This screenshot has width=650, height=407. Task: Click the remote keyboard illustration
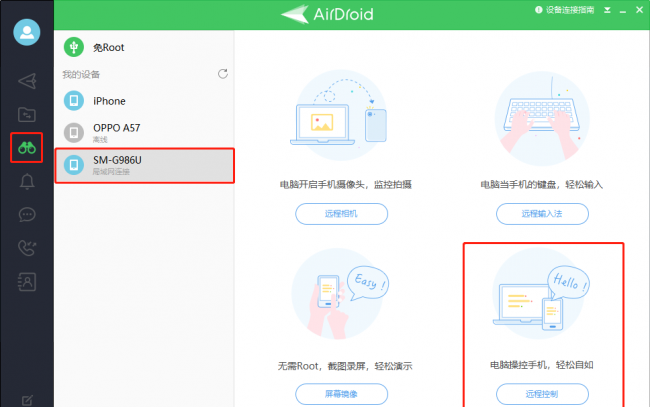pyautogui.click(x=542, y=118)
